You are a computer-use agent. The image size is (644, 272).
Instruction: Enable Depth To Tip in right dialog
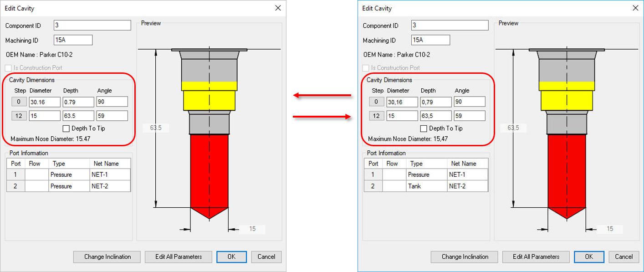pyautogui.click(x=424, y=128)
